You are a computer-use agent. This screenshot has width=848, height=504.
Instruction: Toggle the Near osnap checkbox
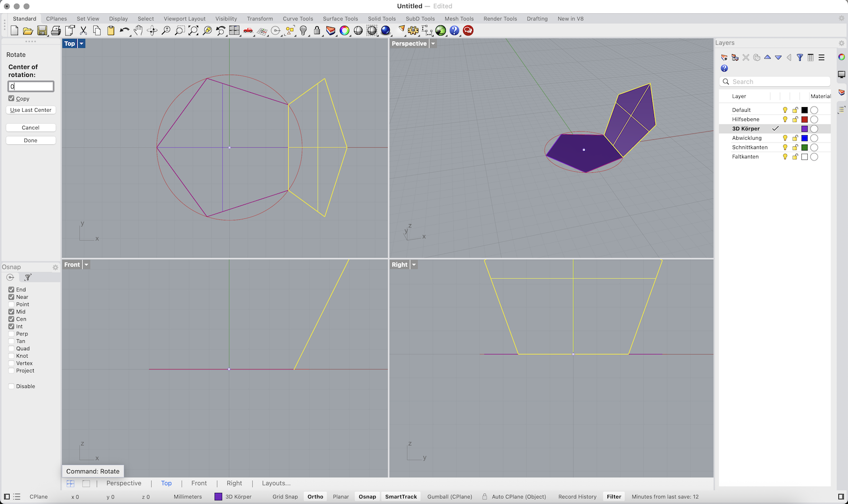point(11,297)
